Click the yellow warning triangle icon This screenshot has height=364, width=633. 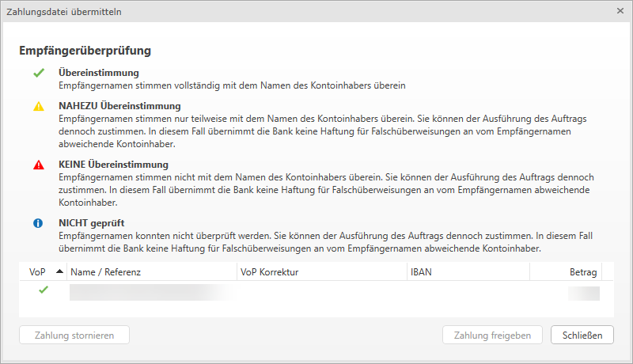(x=38, y=105)
